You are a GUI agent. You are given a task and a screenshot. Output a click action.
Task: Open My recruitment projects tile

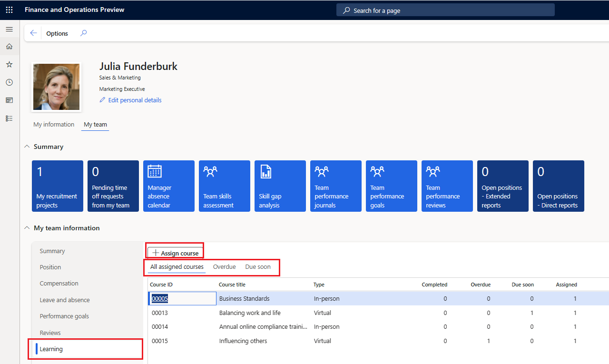(x=58, y=186)
